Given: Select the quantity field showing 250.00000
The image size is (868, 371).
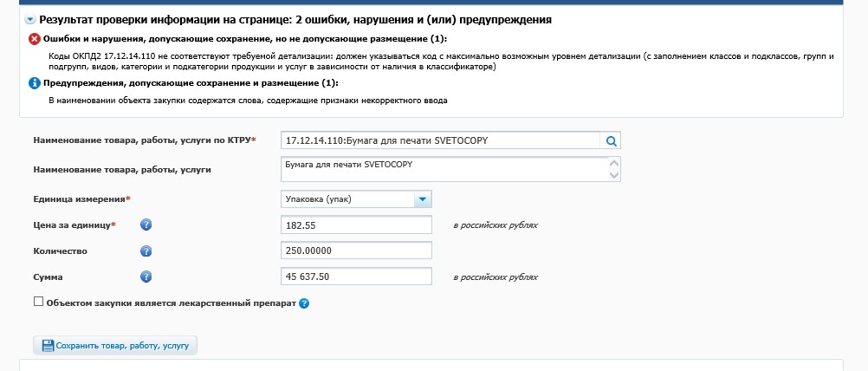Looking at the screenshot, I should coord(356,251).
